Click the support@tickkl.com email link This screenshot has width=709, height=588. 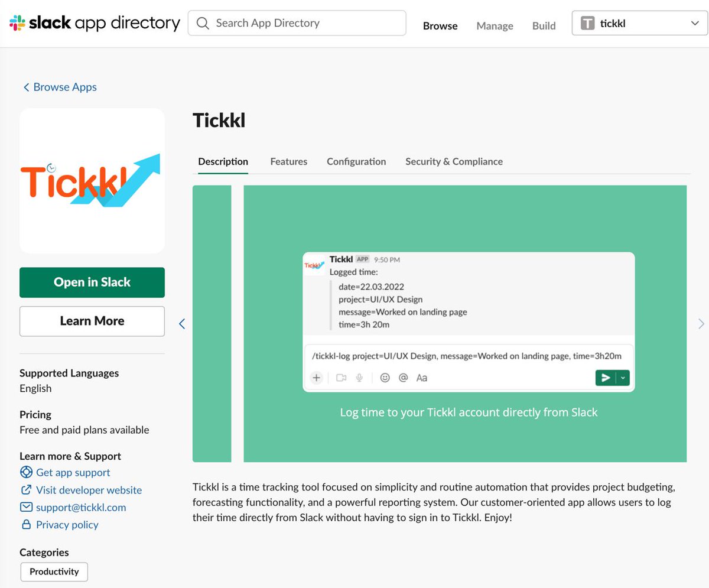click(81, 507)
